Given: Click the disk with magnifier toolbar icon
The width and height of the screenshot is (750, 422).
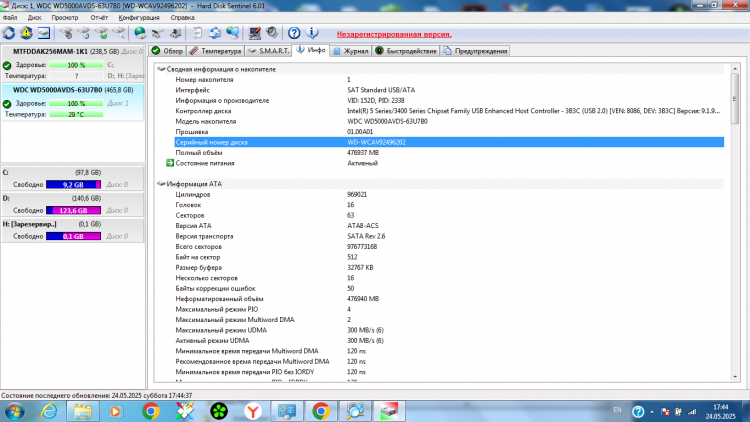Looking at the screenshot, I should [119, 33].
